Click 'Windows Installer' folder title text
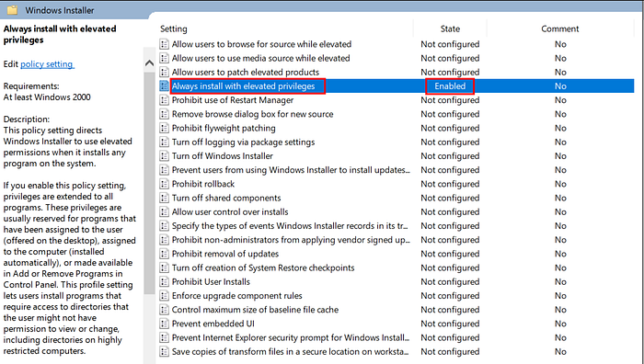Viewport: 644px width, 364px height. [60, 10]
